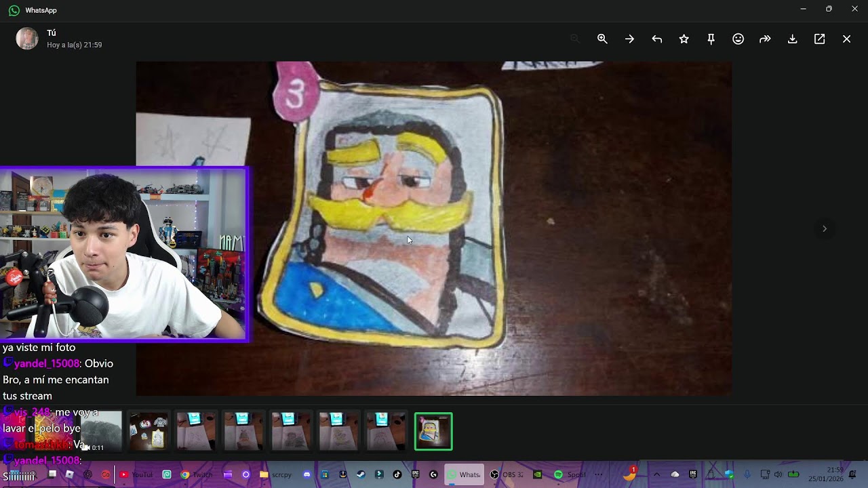Image resolution: width=868 pixels, height=488 pixels.
Task: Open Roblox from the taskbar
Action: [70, 474]
